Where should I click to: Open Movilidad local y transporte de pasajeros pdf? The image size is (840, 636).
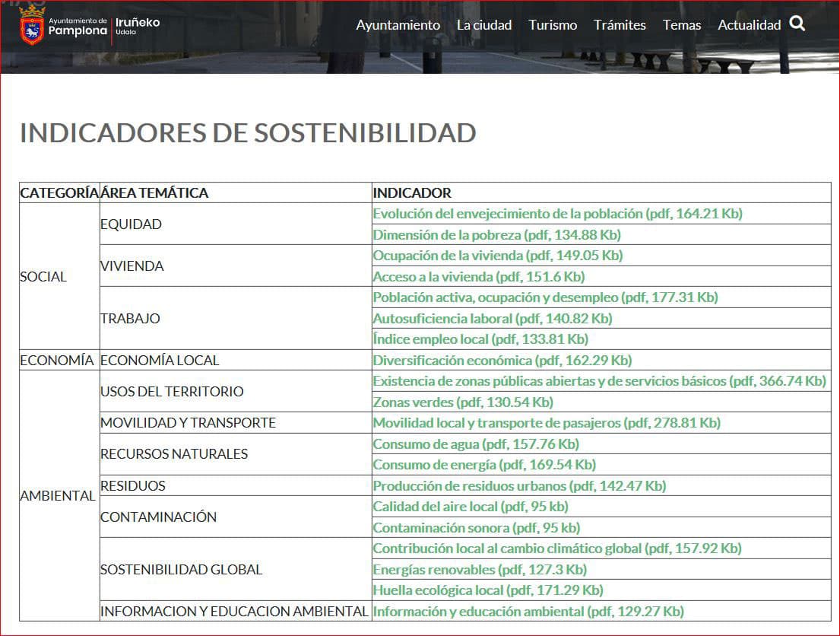tap(547, 422)
